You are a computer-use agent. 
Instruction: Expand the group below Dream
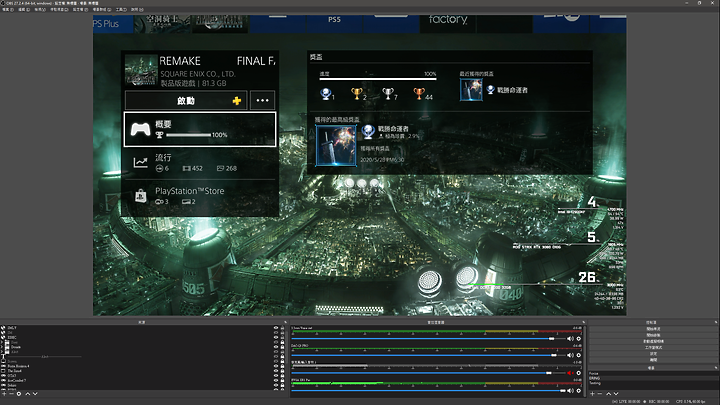(2, 352)
